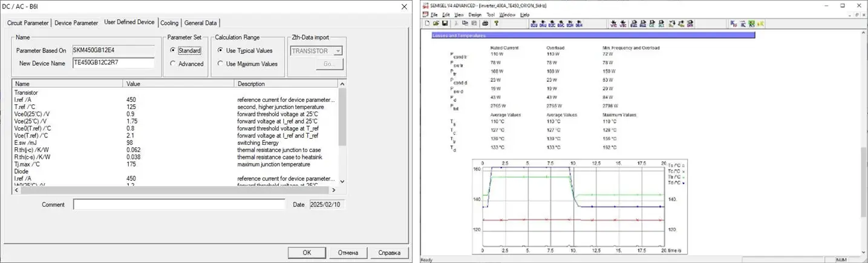Screen dimensions: 868x263
Task: Click the New document toolbar icon
Action: [x=427, y=24]
